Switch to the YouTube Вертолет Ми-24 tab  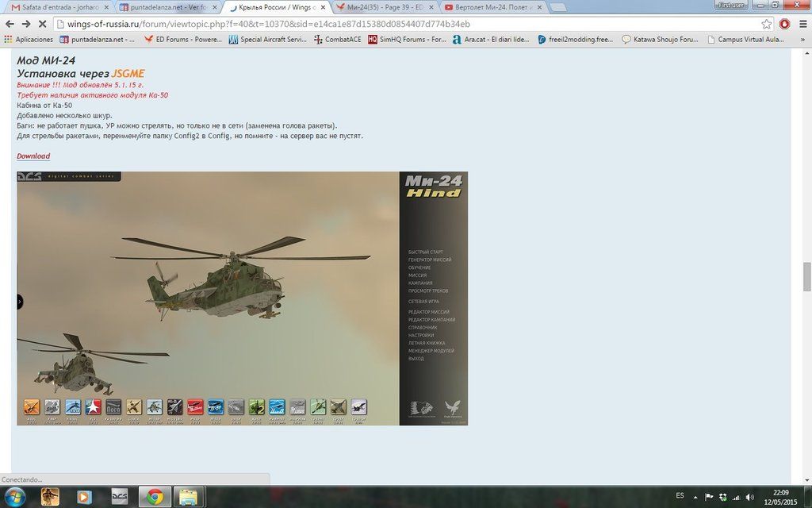[x=492, y=7]
